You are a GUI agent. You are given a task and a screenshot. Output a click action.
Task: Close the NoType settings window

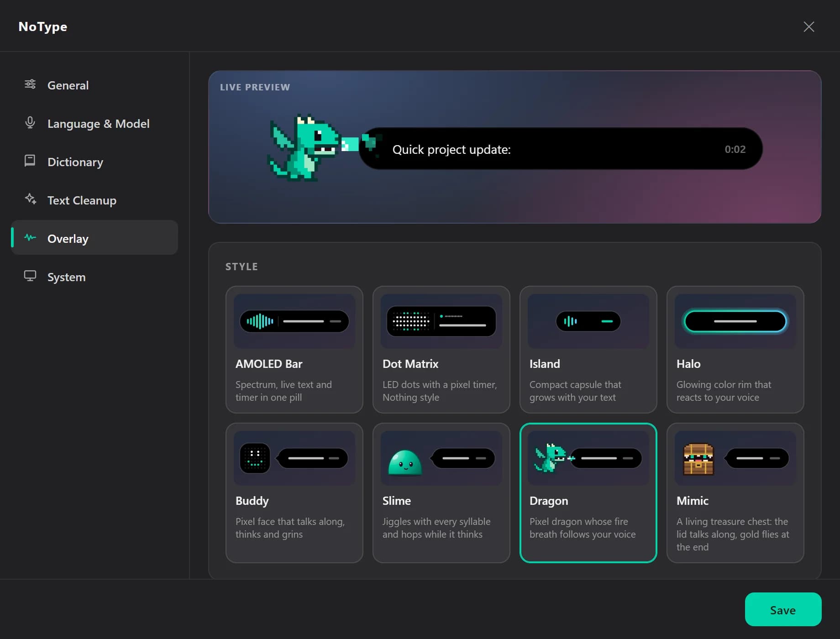coord(808,27)
